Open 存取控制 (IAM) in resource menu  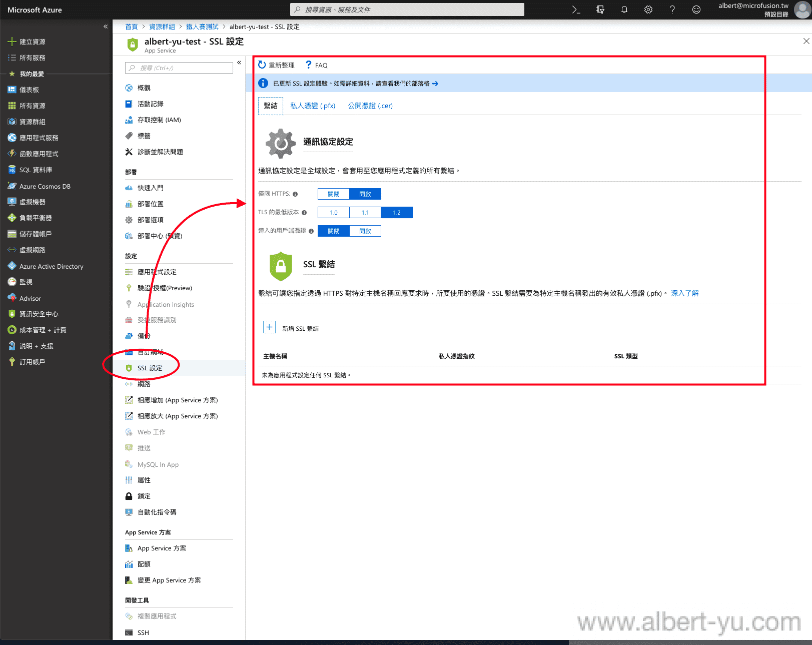159,120
